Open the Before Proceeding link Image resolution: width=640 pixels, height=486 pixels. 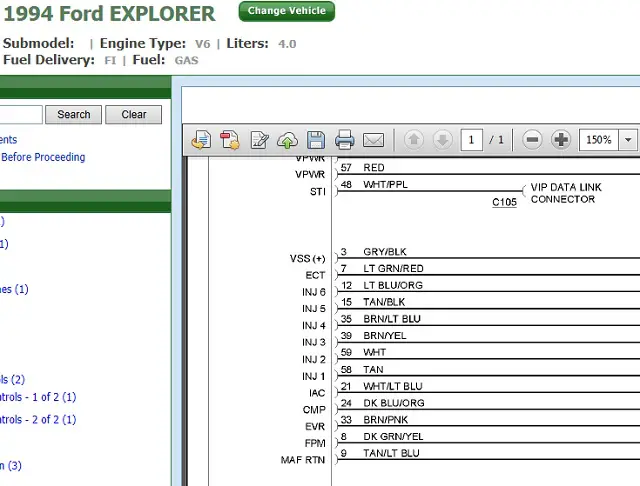[42, 157]
